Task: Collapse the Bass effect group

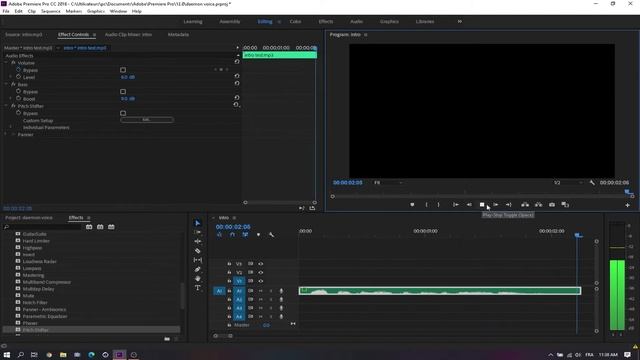Action: 6,84
